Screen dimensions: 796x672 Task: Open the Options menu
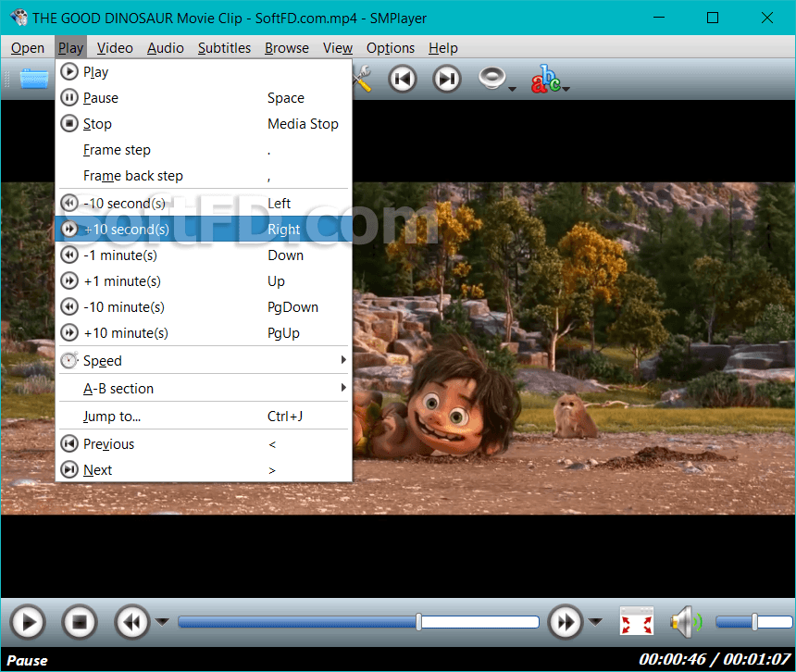tap(391, 48)
